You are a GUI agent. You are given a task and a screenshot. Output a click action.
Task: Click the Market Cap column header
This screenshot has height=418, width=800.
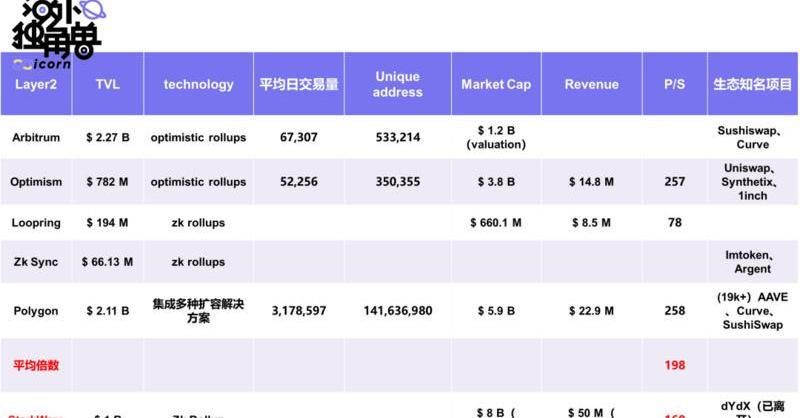[496, 84]
